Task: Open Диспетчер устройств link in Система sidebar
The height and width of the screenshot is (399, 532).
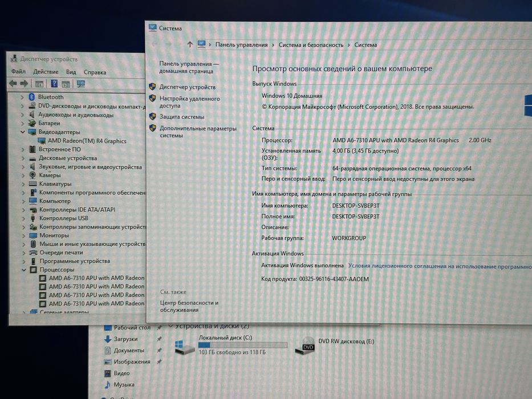Action: [188, 87]
